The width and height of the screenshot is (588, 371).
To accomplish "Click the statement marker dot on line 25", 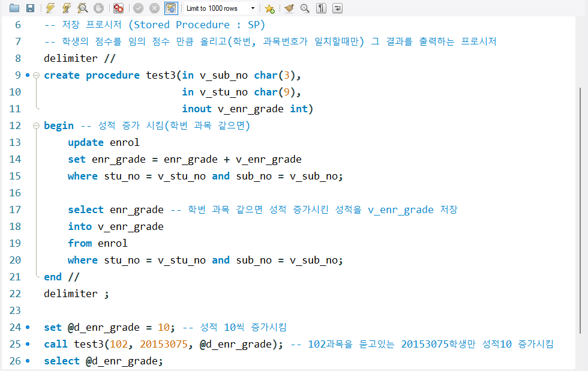I will coord(28,344).
